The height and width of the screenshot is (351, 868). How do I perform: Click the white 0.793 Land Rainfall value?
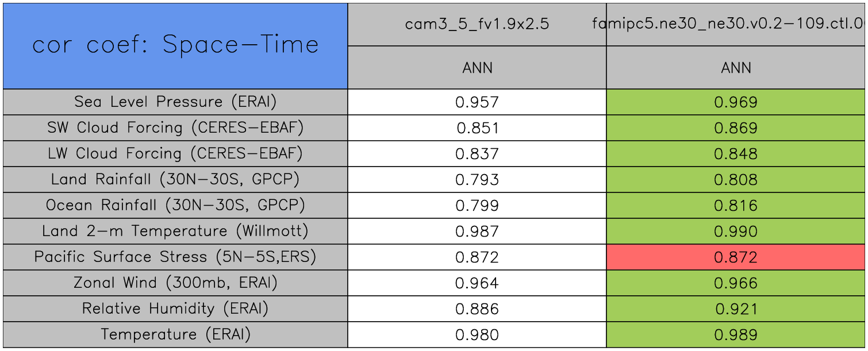click(477, 180)
